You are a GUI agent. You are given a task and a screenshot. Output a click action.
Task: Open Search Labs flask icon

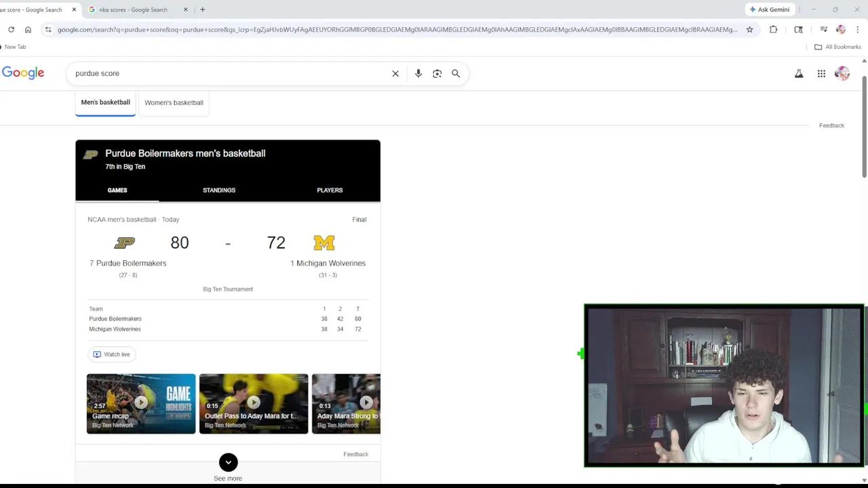point(799,73)
